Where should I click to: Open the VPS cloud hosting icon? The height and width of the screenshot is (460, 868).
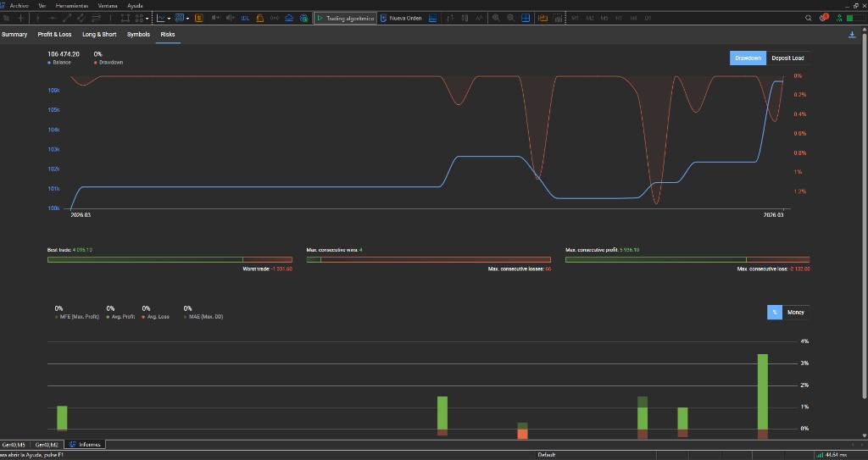[x=290, y=18]
